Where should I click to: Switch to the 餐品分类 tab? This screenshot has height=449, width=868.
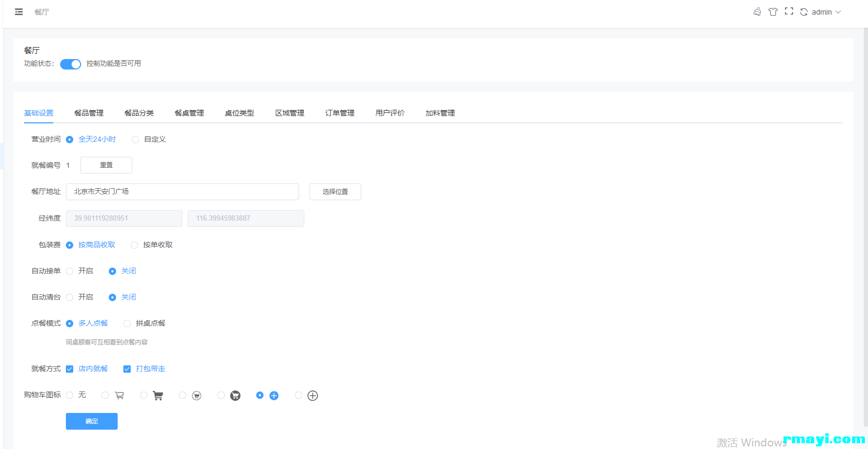(x=139, y=113)
